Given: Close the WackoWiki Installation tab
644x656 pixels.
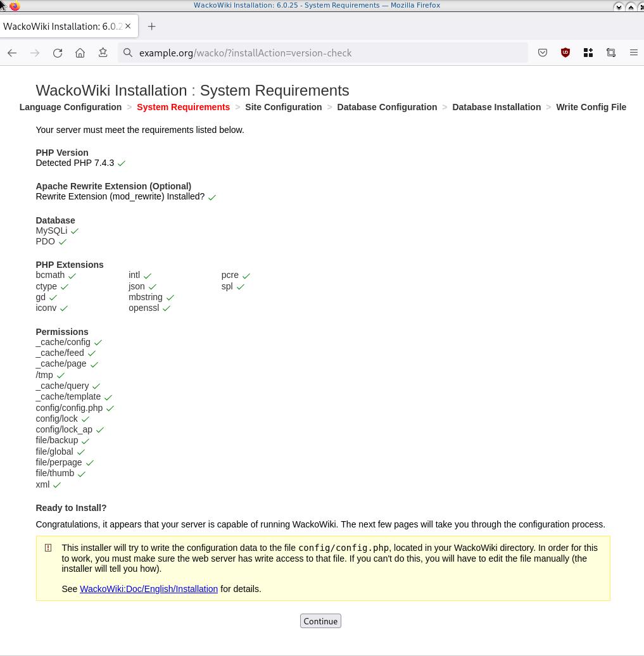Looking at the screenshot, I should (x=128, y=27).
